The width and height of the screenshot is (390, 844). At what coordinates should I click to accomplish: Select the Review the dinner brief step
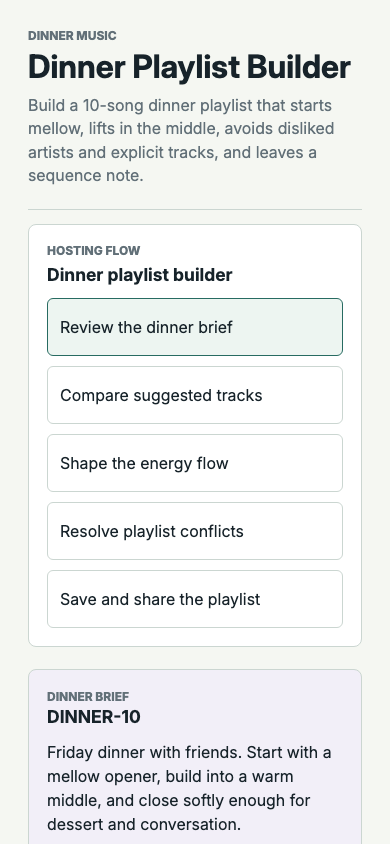click(x=195, y=327)
